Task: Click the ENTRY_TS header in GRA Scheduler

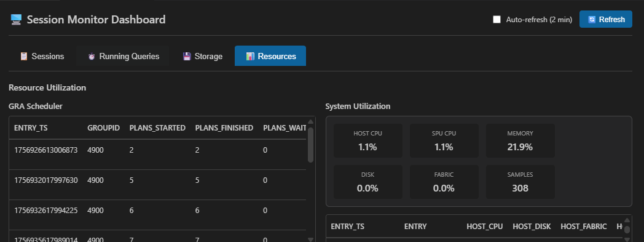Action: point(31,128)
